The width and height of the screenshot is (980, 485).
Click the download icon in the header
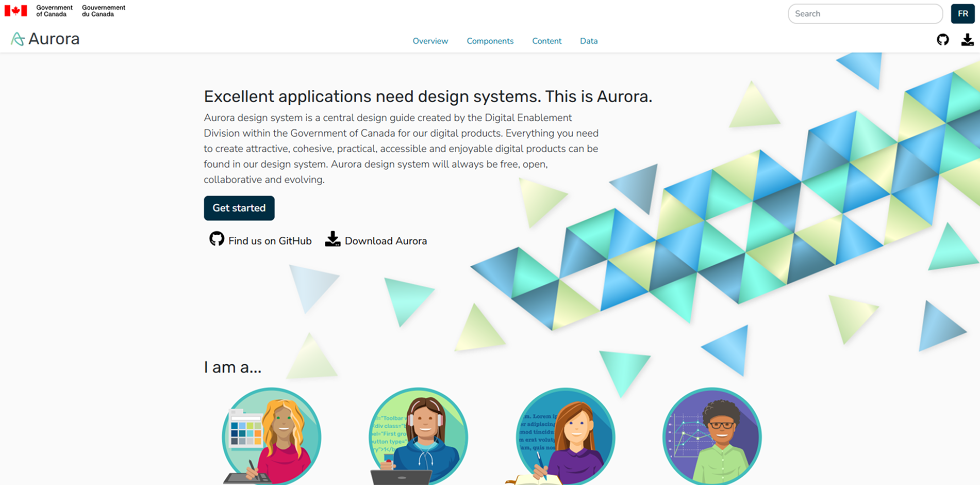click(x=967, y=40)
